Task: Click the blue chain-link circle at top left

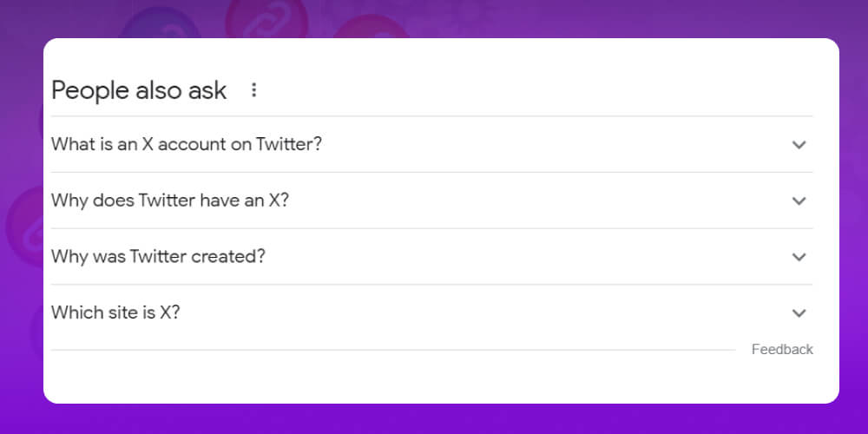Action: [x=160, y=23]
